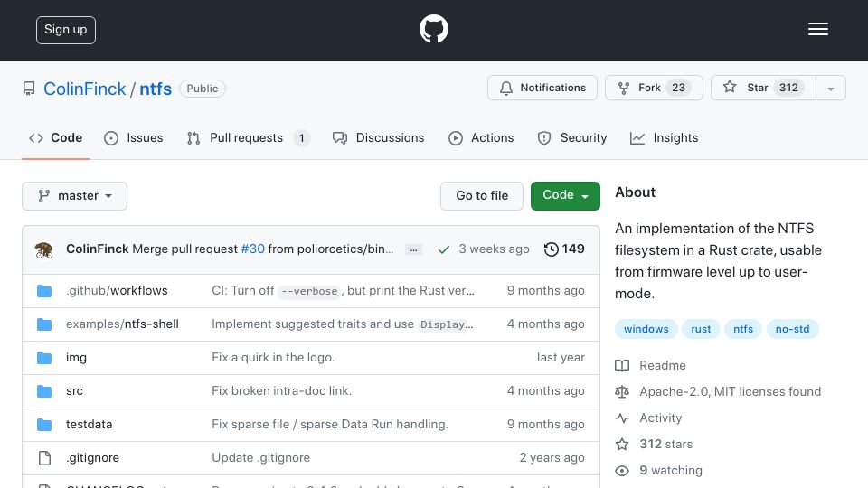868x488 pixels.
Task: Click the src folder icon
Action: click(x=44, y=391)
